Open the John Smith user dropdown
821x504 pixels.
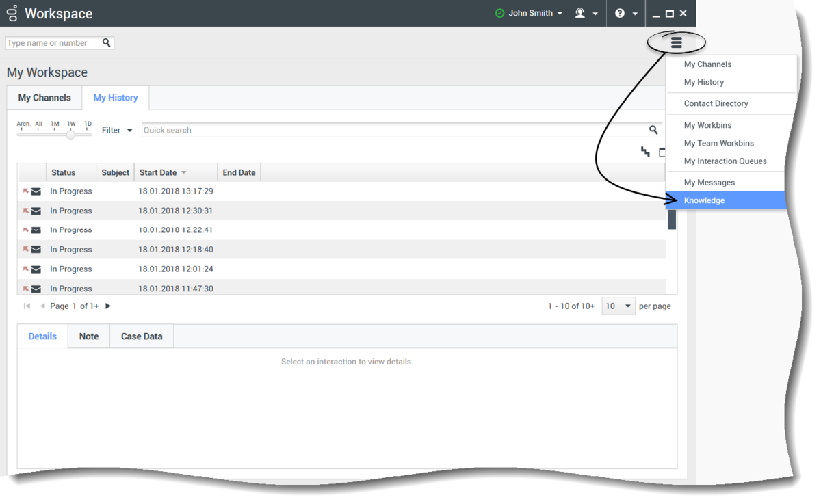pos(535,13)
